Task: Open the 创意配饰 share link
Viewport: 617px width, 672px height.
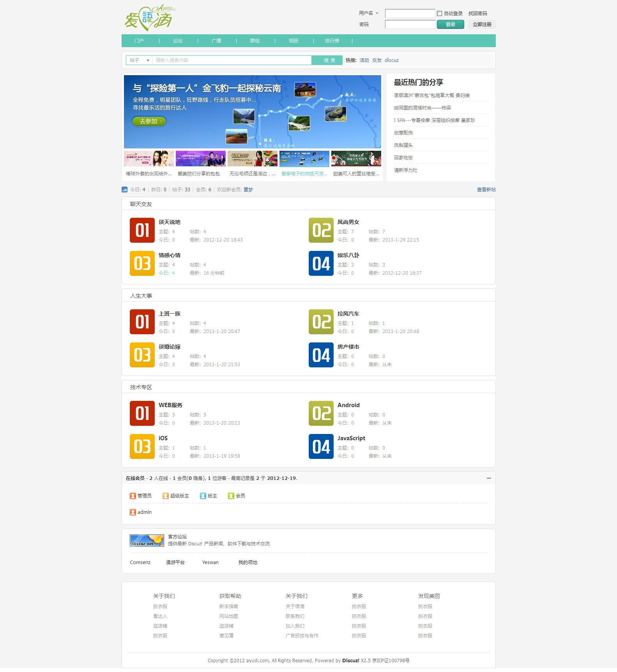Action: point(403,133)
